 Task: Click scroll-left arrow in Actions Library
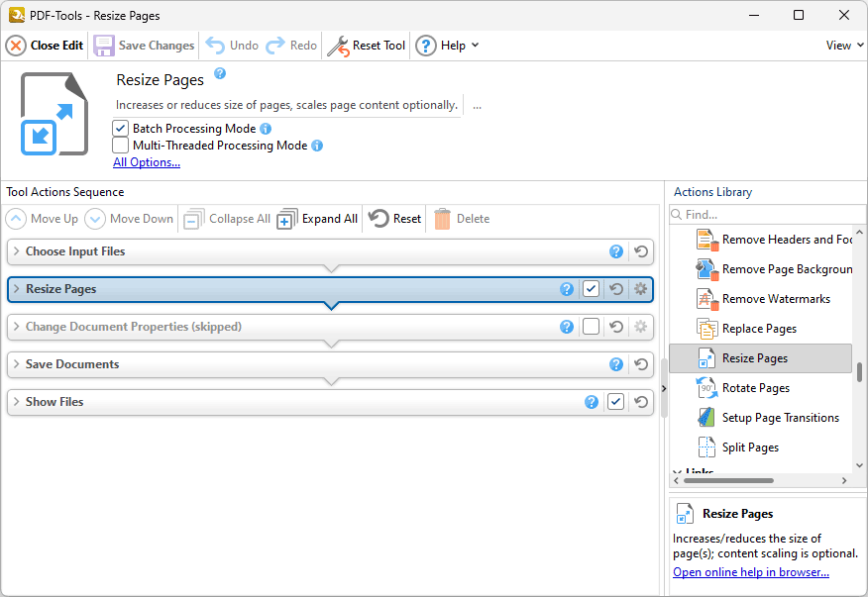(x=676, y=481)
